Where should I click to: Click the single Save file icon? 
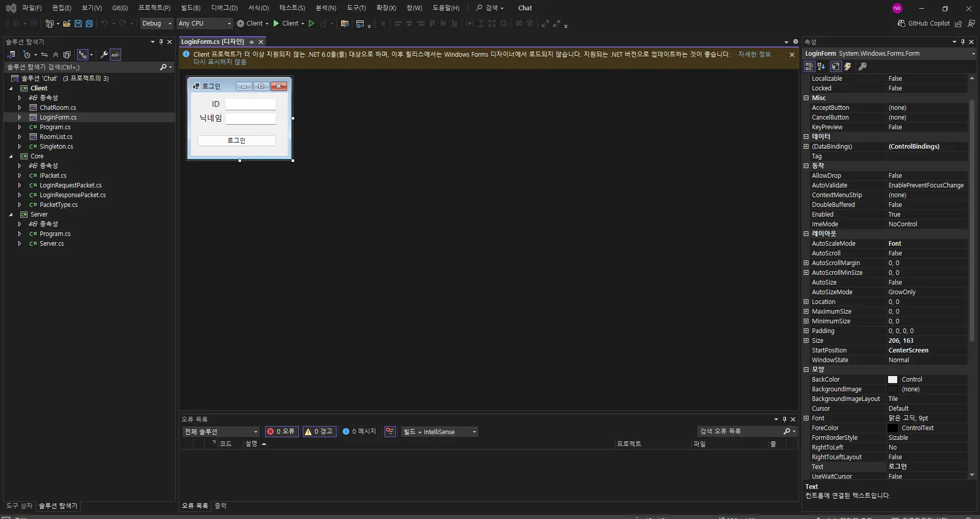coord(78,23)
